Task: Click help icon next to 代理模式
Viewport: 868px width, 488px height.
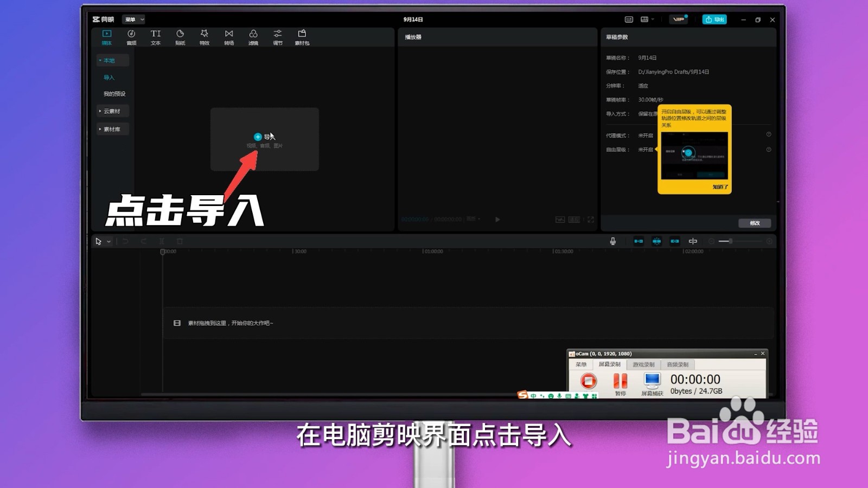Action: [x=769, y=134]
